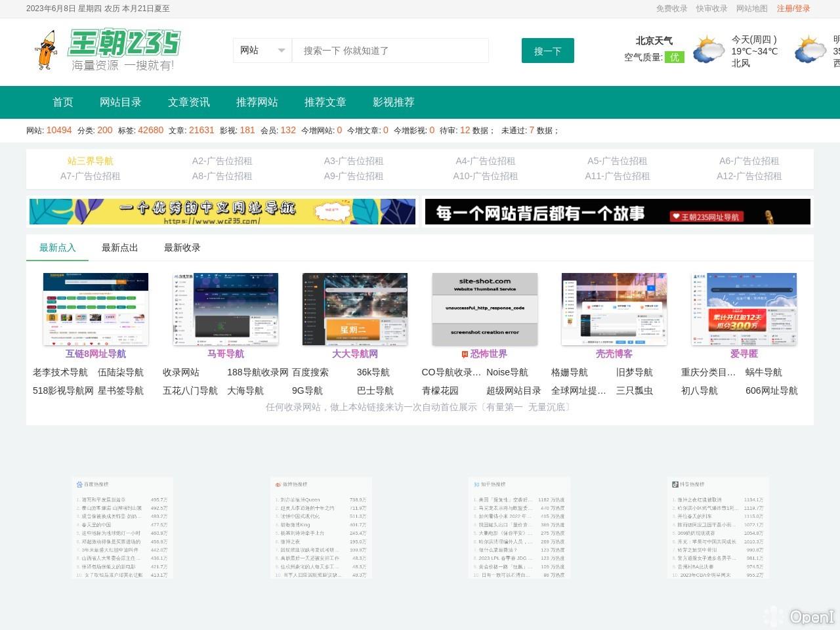This screenshot has height=630, width=840.
Task: Open the 站三界导航 link
Action: [90, 161]
